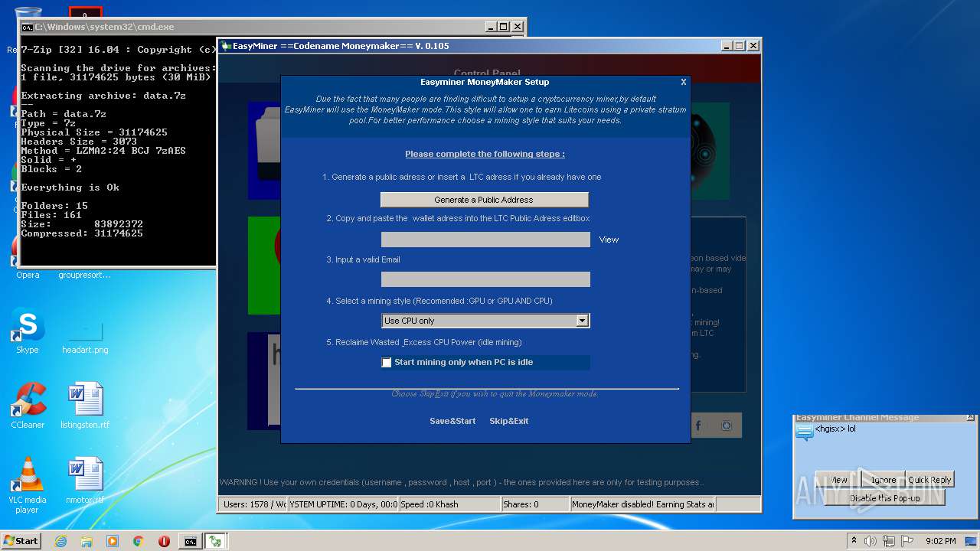Click cmd.exe window title bar icon
Screen dimensions: 980x551
27,27
